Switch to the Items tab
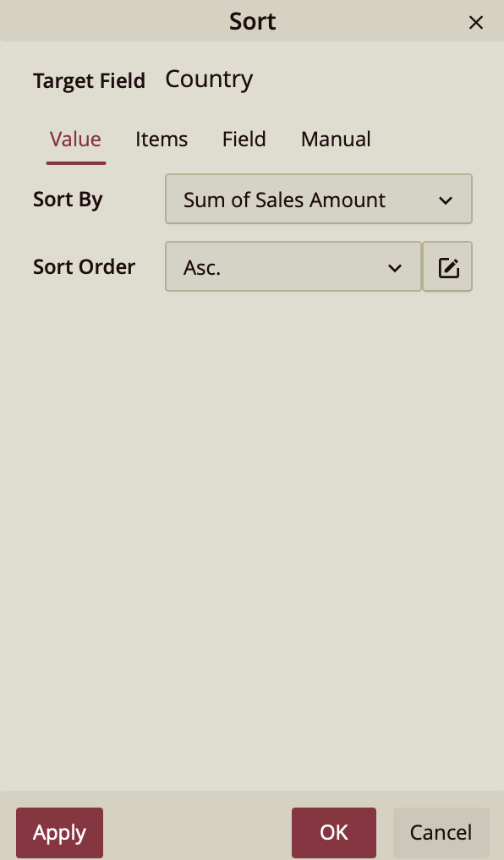This screenshot has width=504, height=860. [162, 140]
